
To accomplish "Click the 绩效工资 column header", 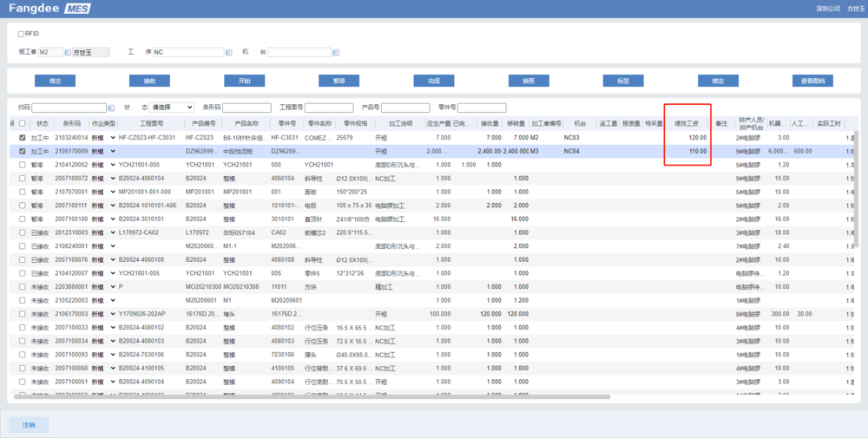I will (687, 123).
